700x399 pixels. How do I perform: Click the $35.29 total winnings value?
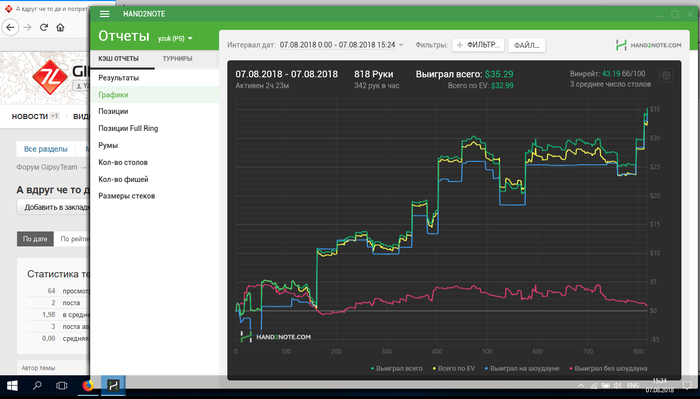[x=499, y=75]
